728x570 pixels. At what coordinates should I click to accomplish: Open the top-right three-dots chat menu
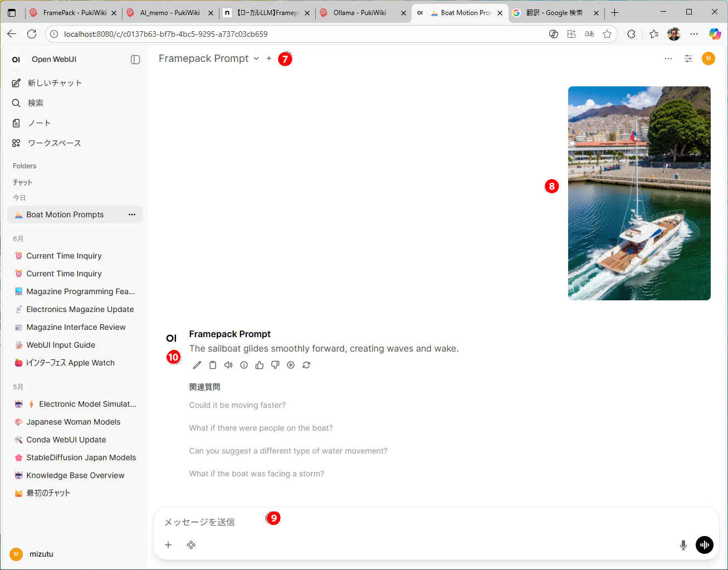668,59
